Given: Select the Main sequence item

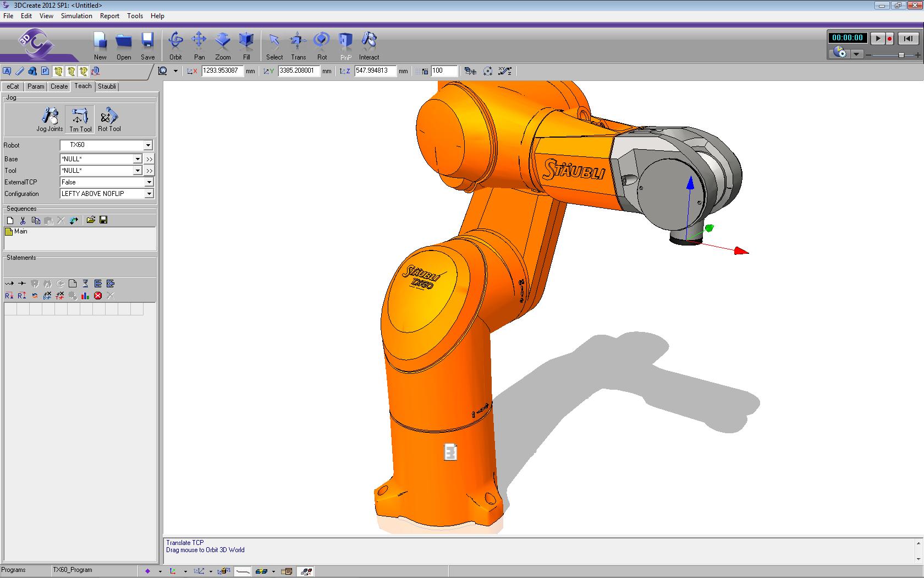Looking at the screenshot, I should click(16, 232).
